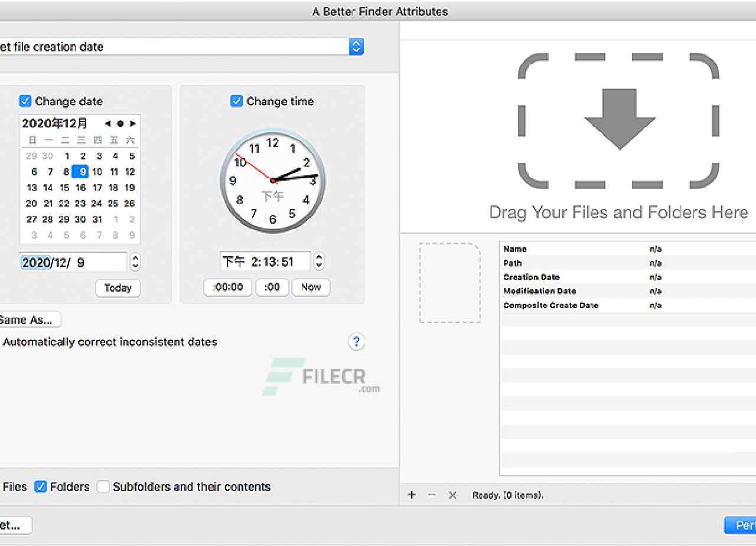This screenshot has height=546, width=756.
Task: Click the date field stepper arrows
Action: [x=135, y=262]
